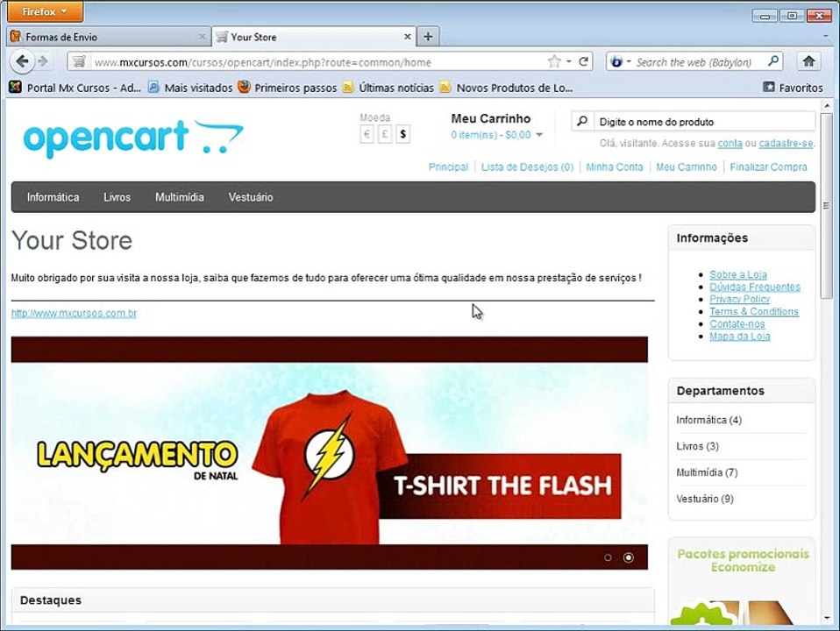Image resolution: width=840 pixels, height=631 pixels.
Task: Expand the Meu Carrinho cart dropdown
Action: pos(496,135)
